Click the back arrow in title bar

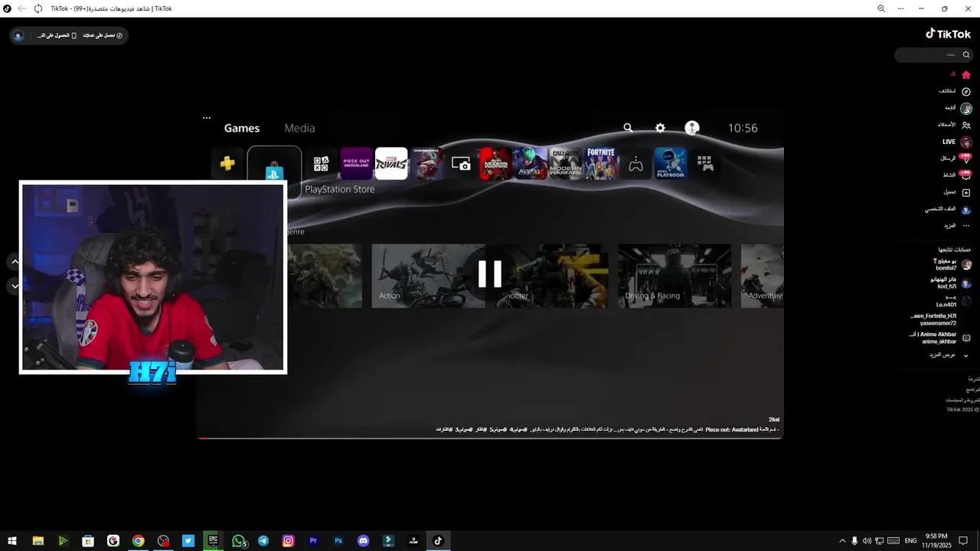click(21, 8)
